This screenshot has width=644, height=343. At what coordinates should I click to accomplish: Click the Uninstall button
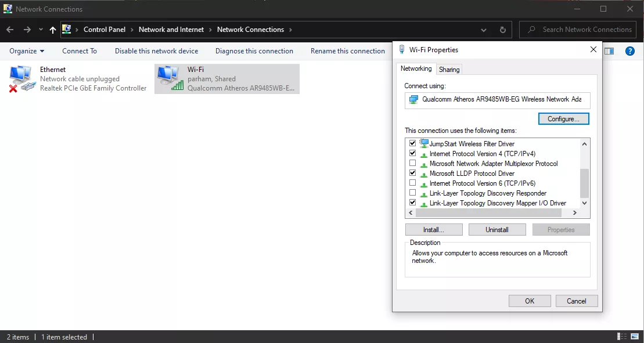click(497, 230)
